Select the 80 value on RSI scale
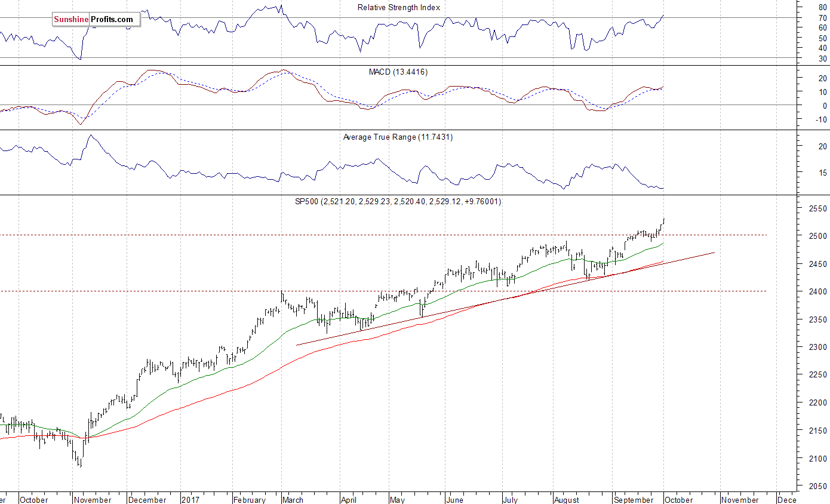The image size is (830, 504). coord(823,7)
